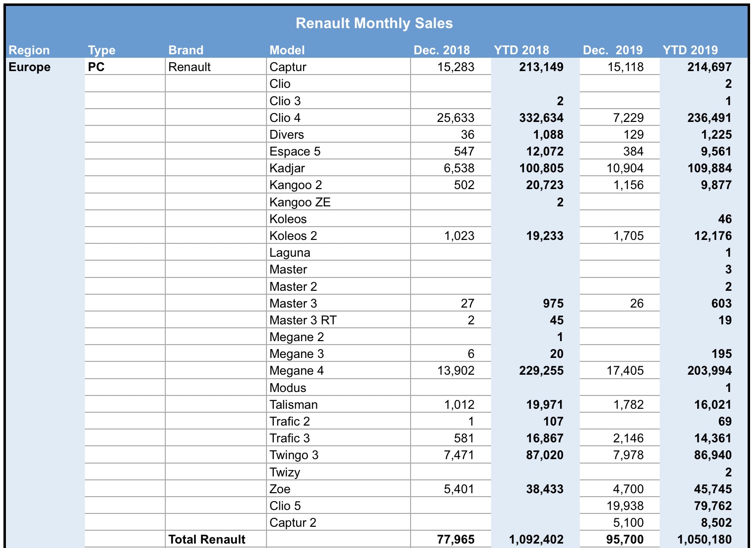
Task: Select the Dec. 2018 column header
Action: tap(442, 50)
